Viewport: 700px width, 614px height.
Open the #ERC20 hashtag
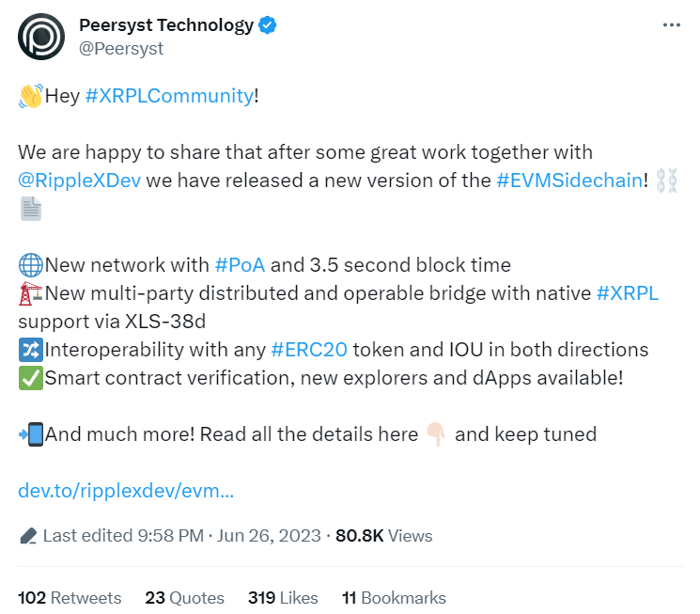309,350
